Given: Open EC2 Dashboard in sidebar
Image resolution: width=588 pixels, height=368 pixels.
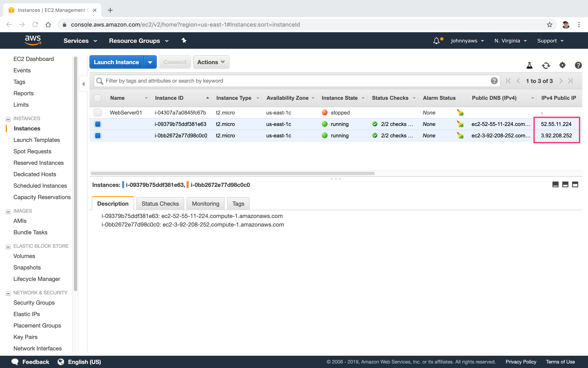Looking at the screenshot, I should click(33, 59).
